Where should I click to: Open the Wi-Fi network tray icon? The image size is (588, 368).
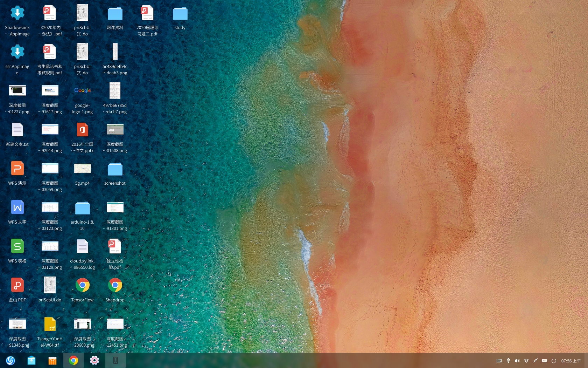526,361
